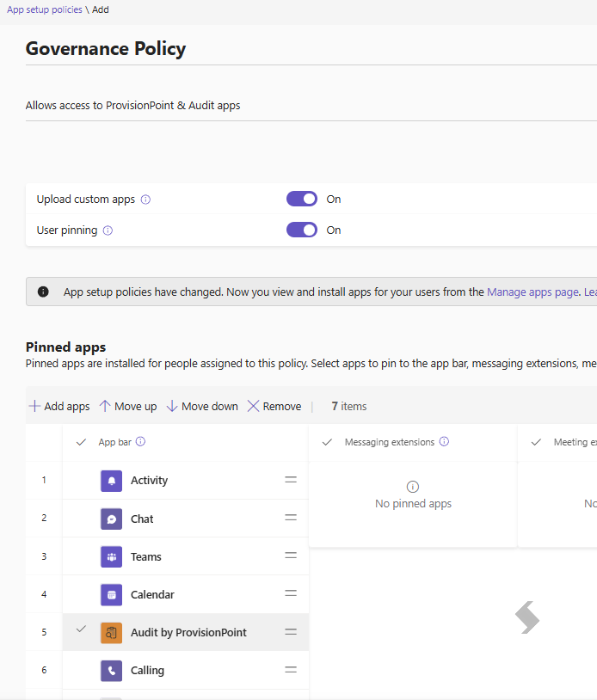Click Move up button
This screenshot has height=700, width=597.
tap(127, 406)
